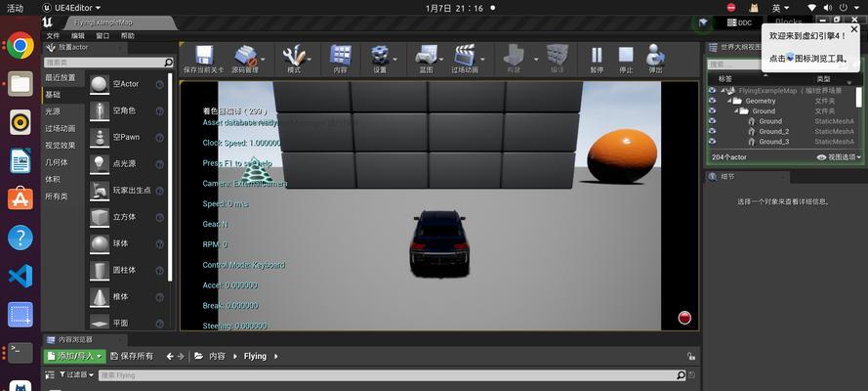The width and height of the screenshot is (868, 391).
Task: Open the Add/Import (添加/导入) dropdown
Action: pyautogui.click(x=74, y=356)
